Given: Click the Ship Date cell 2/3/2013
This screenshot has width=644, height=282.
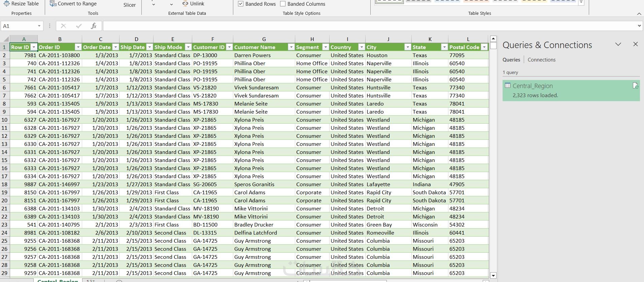Looking at the screenshot, I should pyautogui.click(x=136, y=225).
